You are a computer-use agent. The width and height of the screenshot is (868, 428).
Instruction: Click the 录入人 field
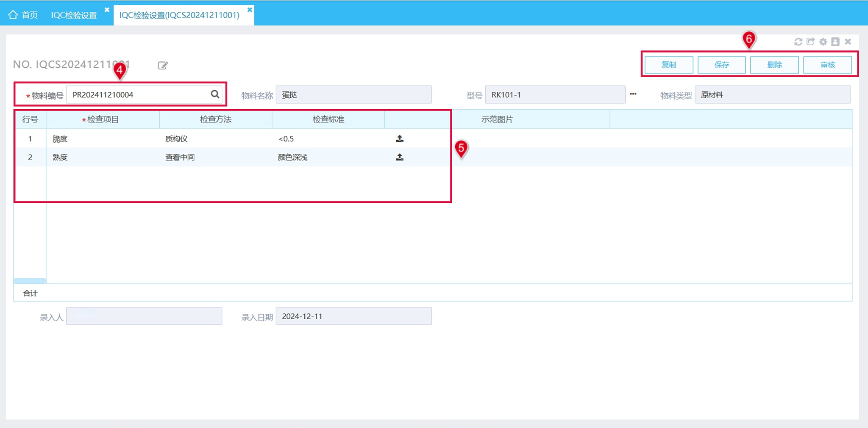pos(144,316)
